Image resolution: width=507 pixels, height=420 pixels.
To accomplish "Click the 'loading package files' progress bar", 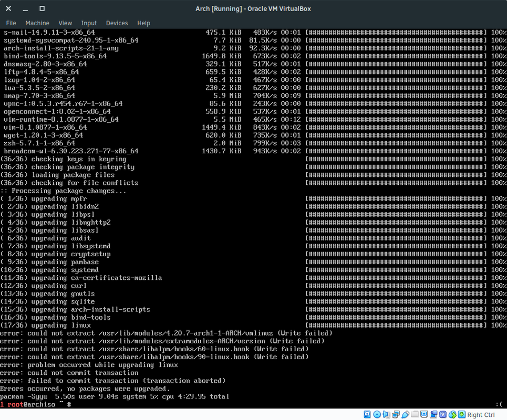I will click(396, 175).
